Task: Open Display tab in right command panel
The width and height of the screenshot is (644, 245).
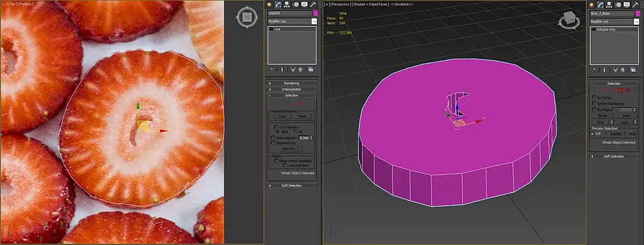Action: coord(627,4)
